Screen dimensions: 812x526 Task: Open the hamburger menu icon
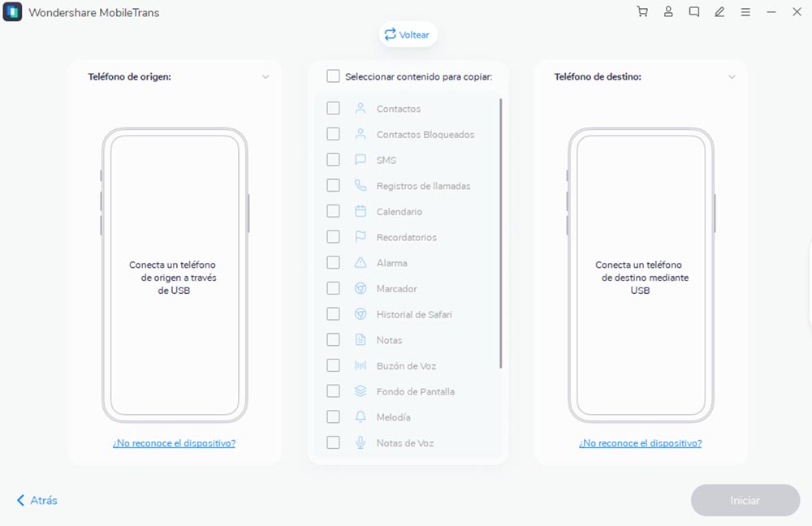pos(745,12)
